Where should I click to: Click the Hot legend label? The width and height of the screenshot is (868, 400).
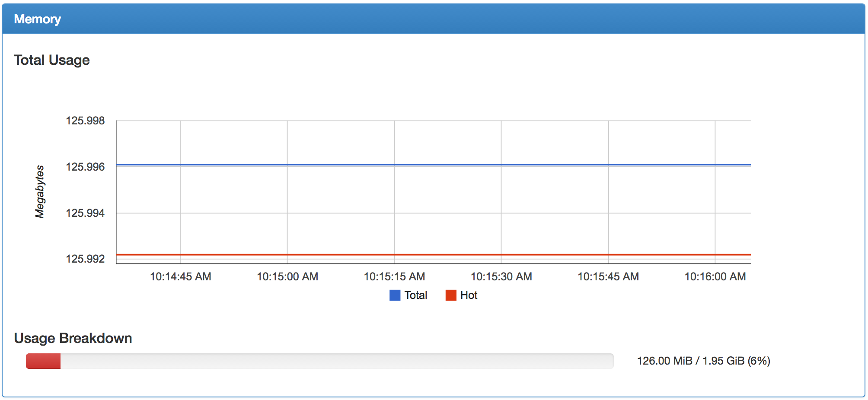pyautogui.click(x=469, y=295)
